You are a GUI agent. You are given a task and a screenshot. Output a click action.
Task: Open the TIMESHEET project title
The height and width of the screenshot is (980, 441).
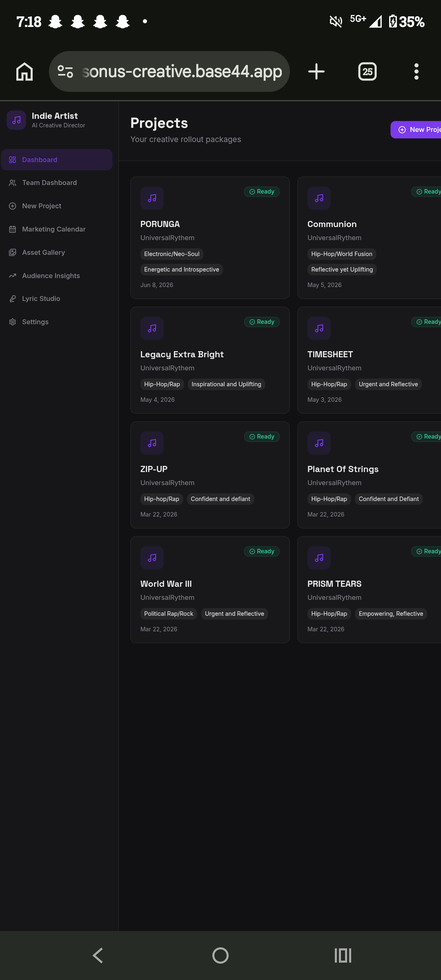(x=330, y=354)
